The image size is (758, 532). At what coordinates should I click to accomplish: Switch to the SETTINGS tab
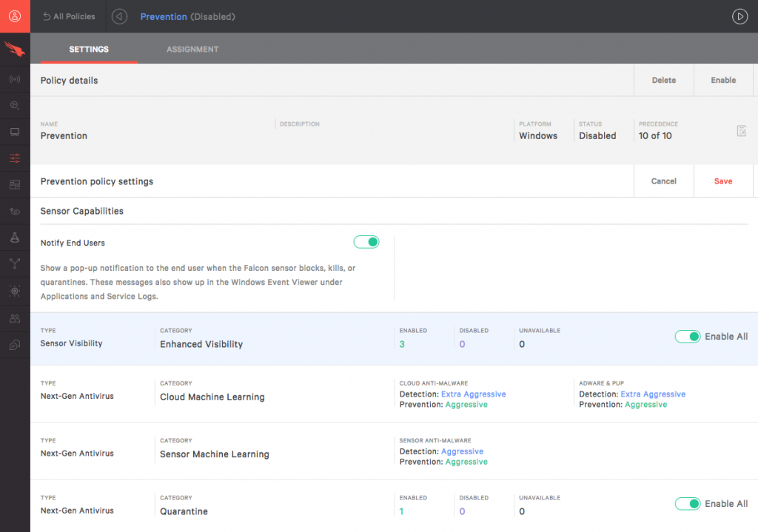[x=89, y=50]
